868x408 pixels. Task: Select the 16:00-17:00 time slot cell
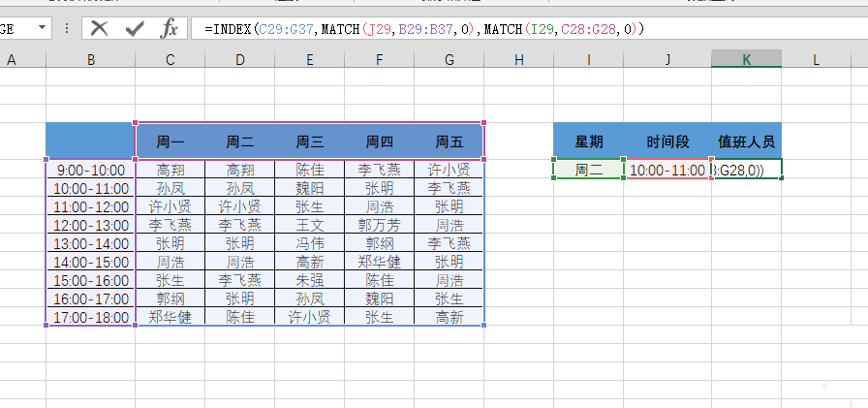click(x=91, y=298)
